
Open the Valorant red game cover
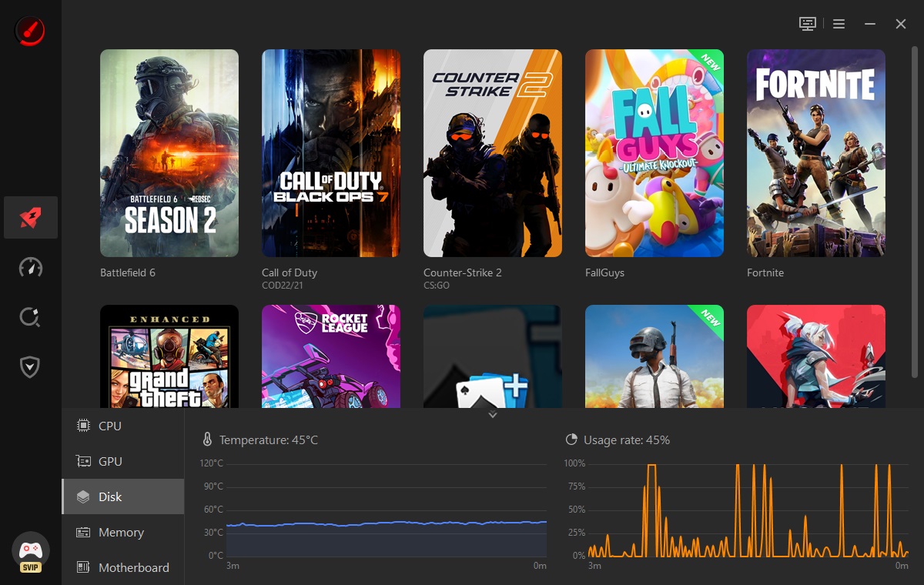pos(816,356)
